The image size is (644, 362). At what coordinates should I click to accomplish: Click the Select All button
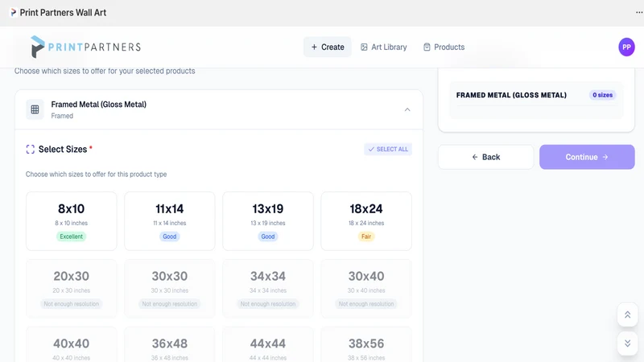tap(388, 149)
